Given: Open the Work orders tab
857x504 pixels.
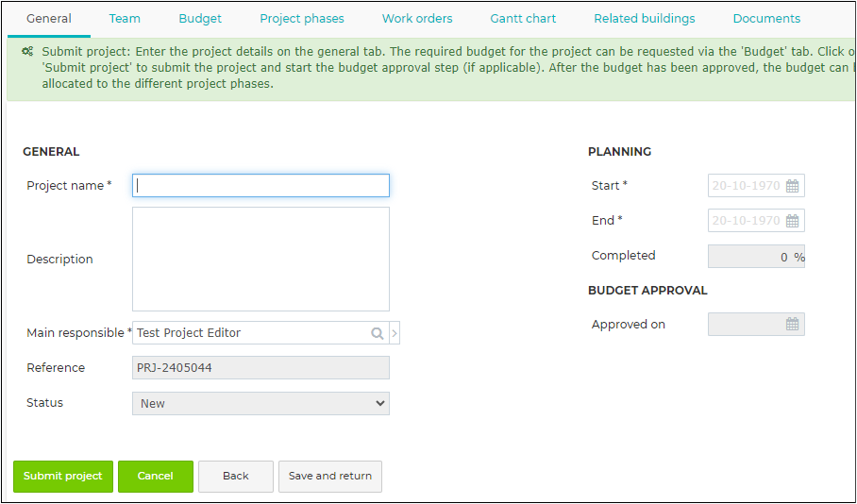Looking at the screenshot, I should (417, 19).
